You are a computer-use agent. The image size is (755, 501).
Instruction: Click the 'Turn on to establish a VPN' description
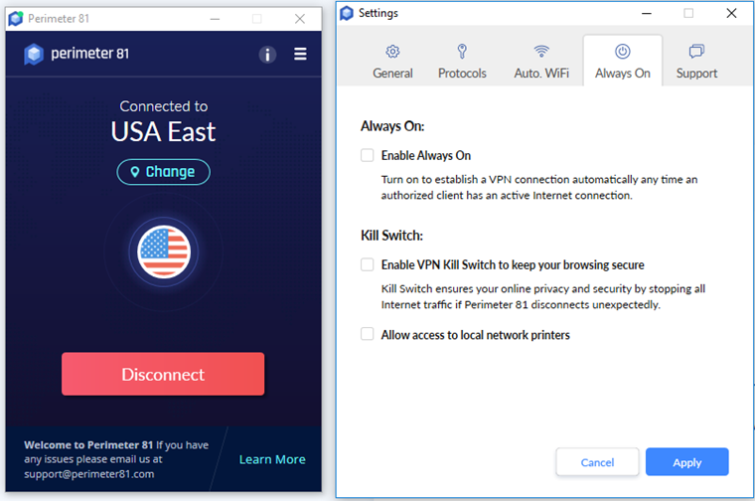click(539, 187)
